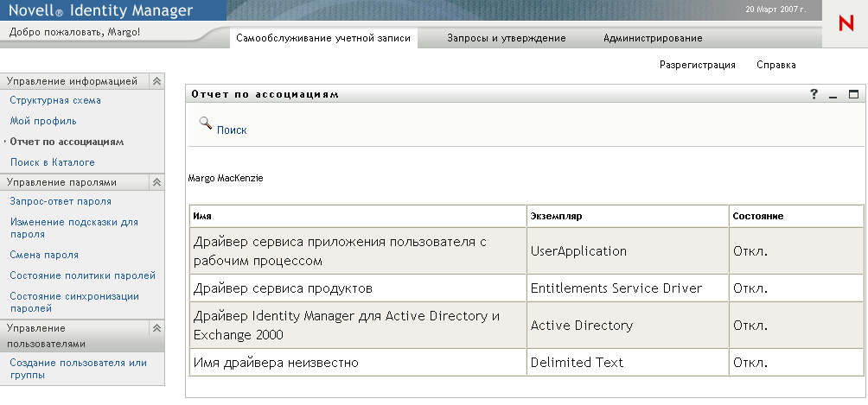The width and height of the screenshot is (868, 405).
Task: Open portlet help question mark icon
Action: (814, 94)
